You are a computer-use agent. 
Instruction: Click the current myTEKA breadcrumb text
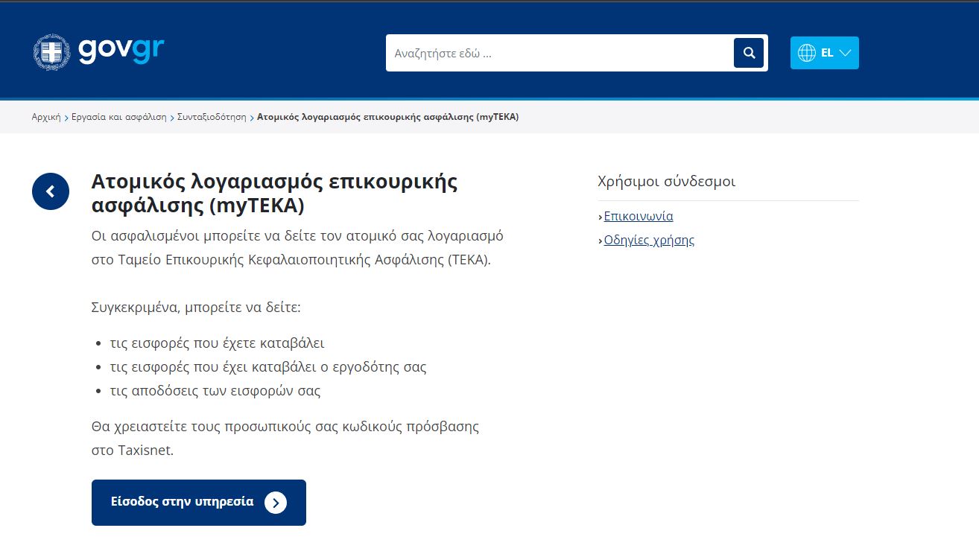pos(387,118)
